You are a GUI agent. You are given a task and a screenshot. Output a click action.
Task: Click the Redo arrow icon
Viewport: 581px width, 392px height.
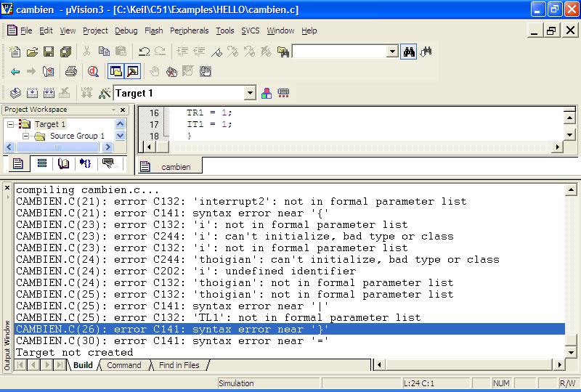(x=160, y=52)
